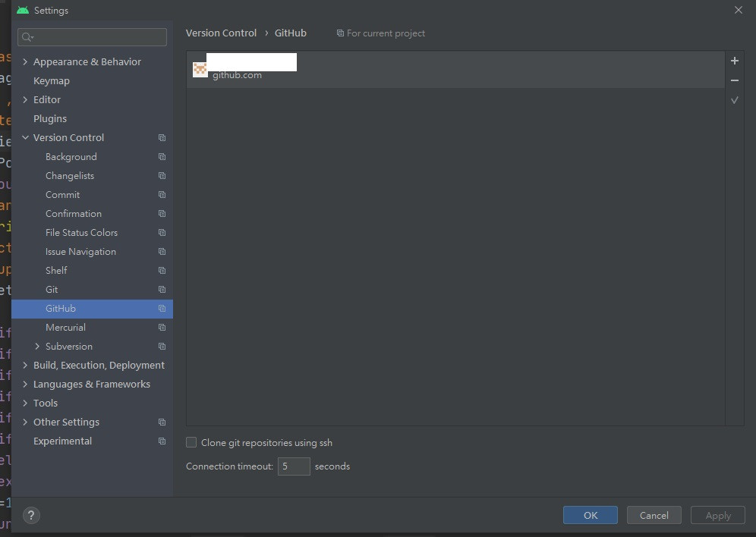756x537 pixels.
Task: Expand Languages & Frameworks section
Action: 25,385
